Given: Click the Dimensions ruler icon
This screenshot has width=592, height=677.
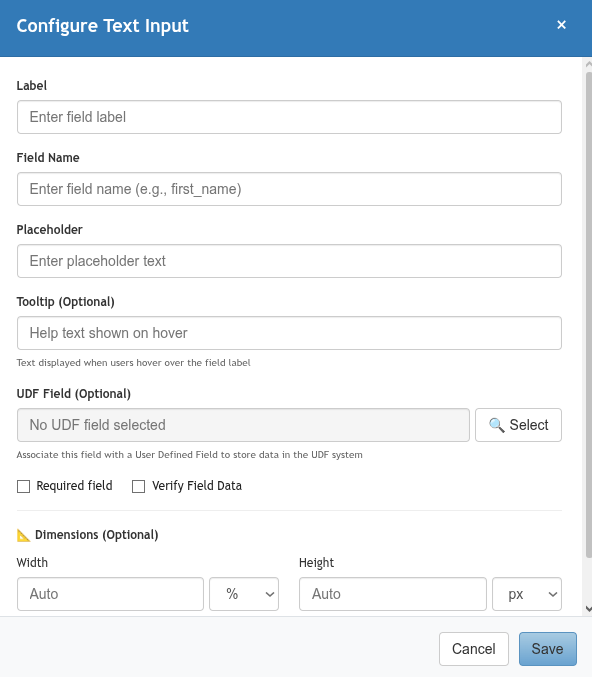Looking at the screenshot, I should 23,535.
